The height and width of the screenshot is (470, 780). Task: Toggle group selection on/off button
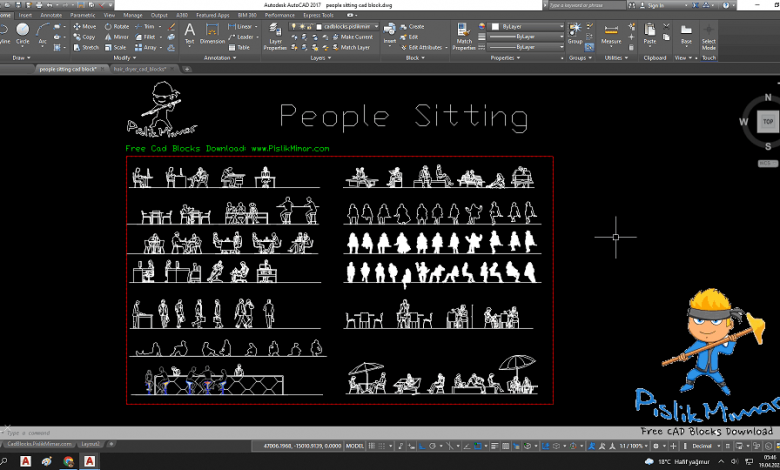tap(589, 47)
